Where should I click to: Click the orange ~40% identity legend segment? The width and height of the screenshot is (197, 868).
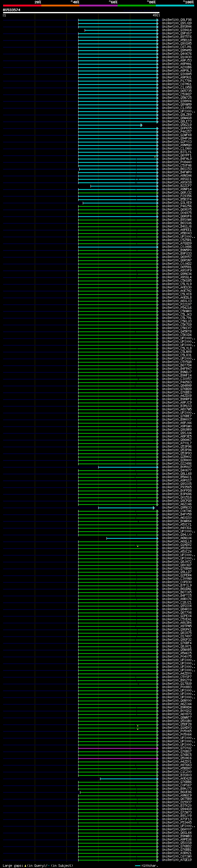(x=60, y=6)
